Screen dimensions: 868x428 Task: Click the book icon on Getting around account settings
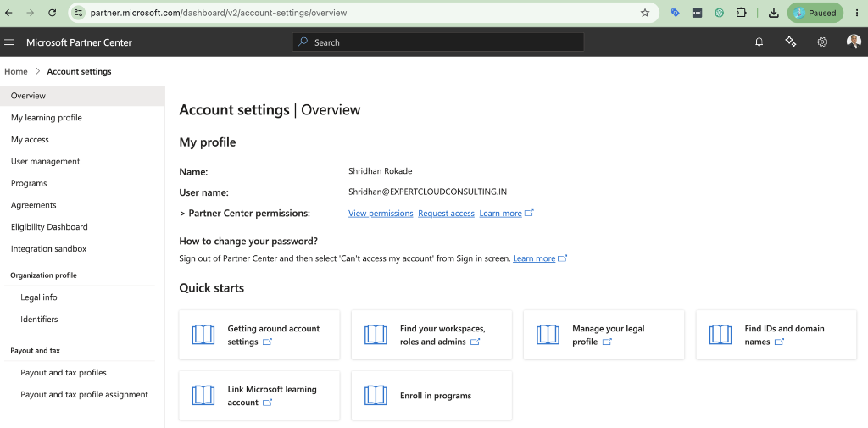pyautogui.click(x=203, y=335)
